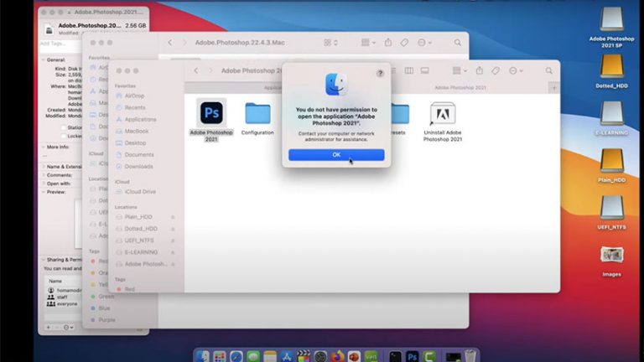Select the everyone row in permissions
644x362 pixels.
(63, 304)
